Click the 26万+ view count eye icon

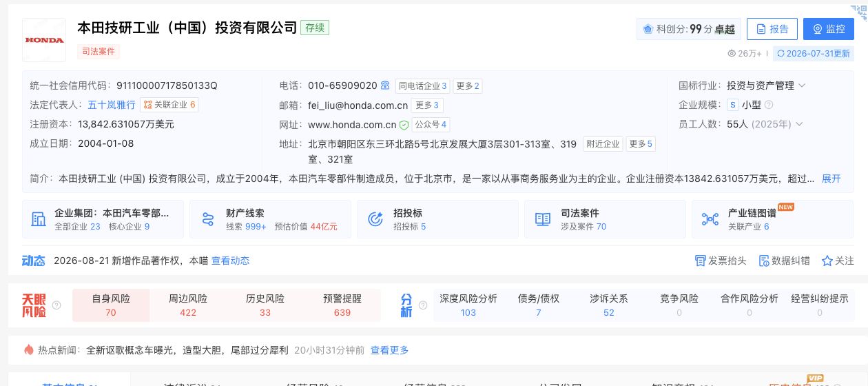pos(732,54)
